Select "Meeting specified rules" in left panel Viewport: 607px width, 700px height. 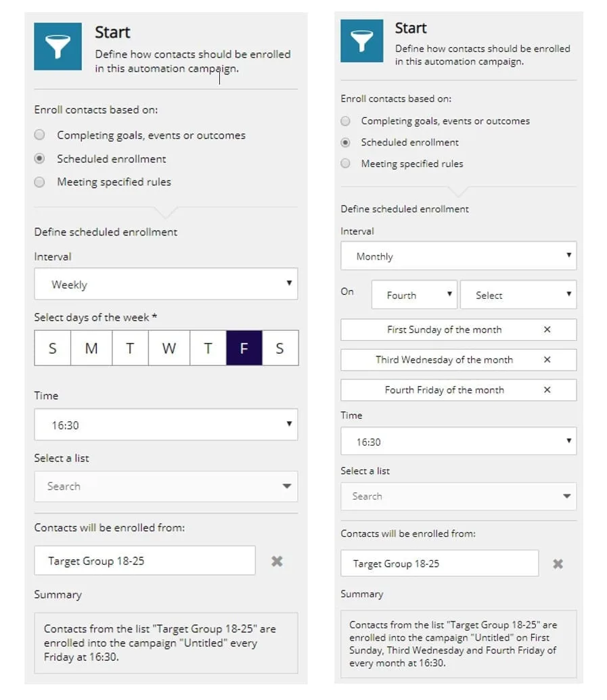coord(39,182)
